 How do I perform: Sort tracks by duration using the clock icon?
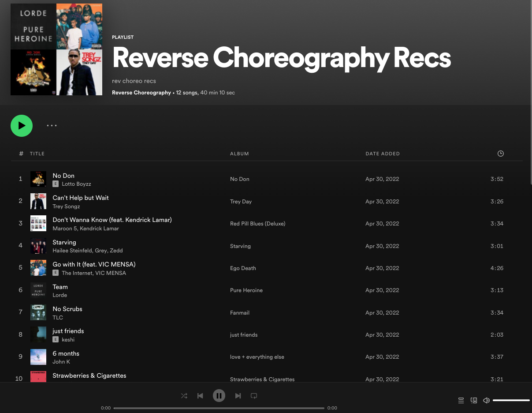(x=501, y=154)
